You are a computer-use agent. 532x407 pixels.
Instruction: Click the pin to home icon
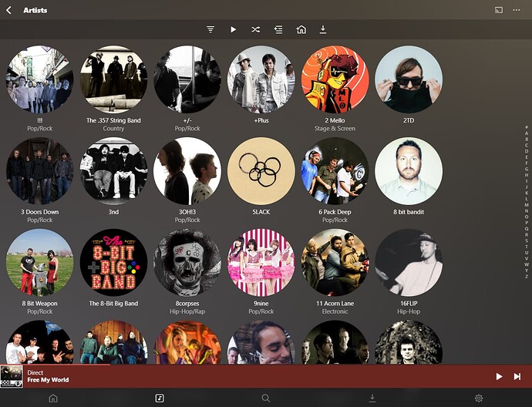click(301, 29)
